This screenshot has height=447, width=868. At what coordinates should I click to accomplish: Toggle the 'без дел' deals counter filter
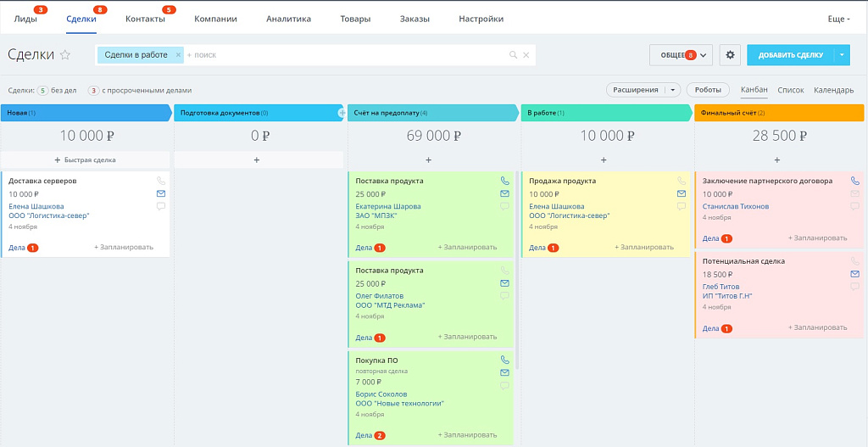pos(43,90)
